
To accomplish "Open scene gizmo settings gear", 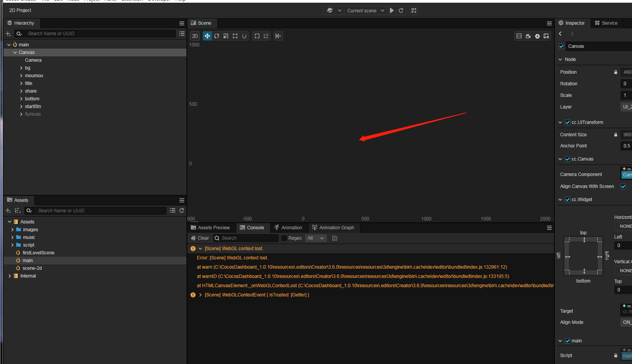I will click(x=537, y=36).
